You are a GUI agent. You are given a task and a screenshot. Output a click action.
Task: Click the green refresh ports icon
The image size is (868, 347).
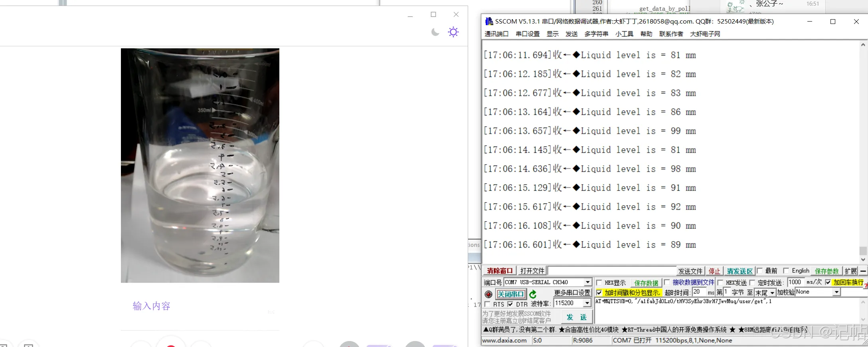(533, 294)
